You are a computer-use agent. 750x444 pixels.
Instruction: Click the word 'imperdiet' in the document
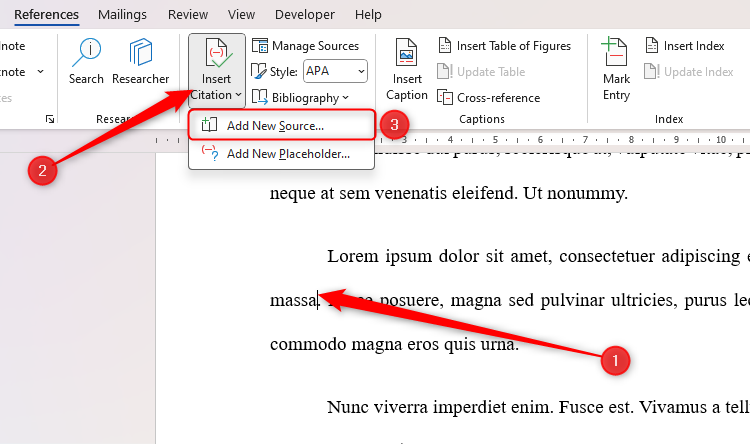469,408
